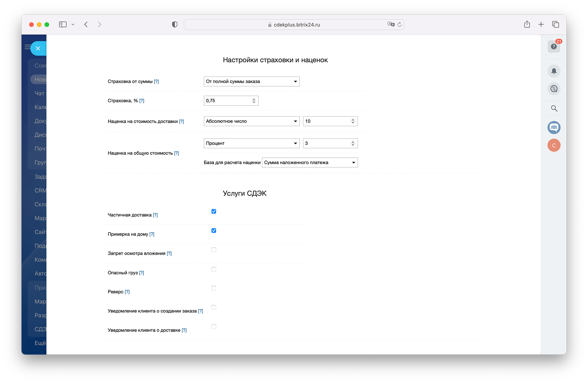Open CRM in left sidebar menu
Viewport: 588px width, 383px height.
[40, 191]
